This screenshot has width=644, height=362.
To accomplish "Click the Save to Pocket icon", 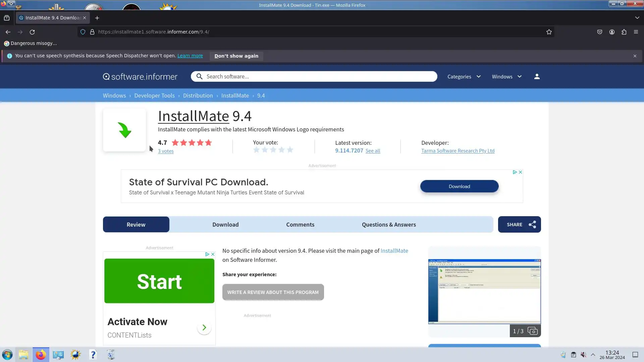I will tap(599, 32).
